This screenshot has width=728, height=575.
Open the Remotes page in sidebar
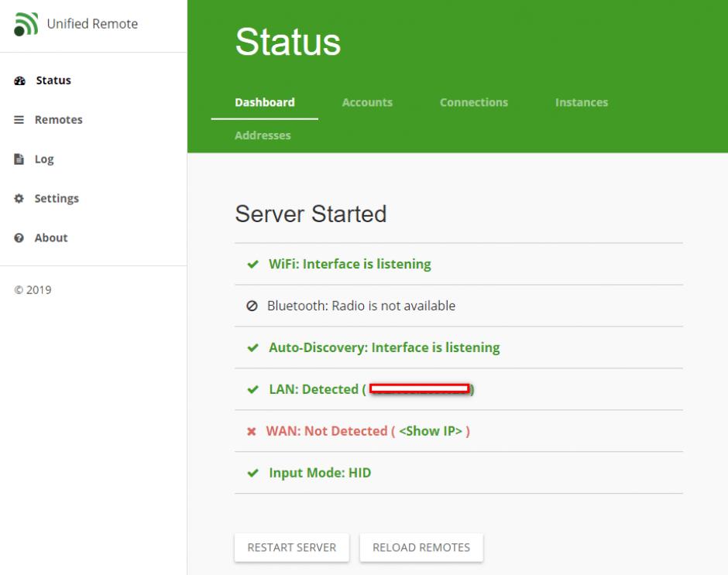pos(59,120)
